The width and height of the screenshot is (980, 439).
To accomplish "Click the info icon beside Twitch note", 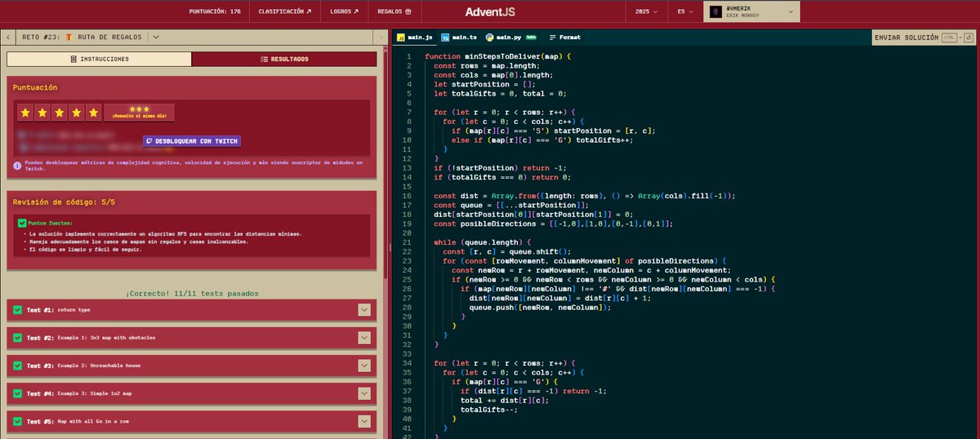I will coord(17,166).
